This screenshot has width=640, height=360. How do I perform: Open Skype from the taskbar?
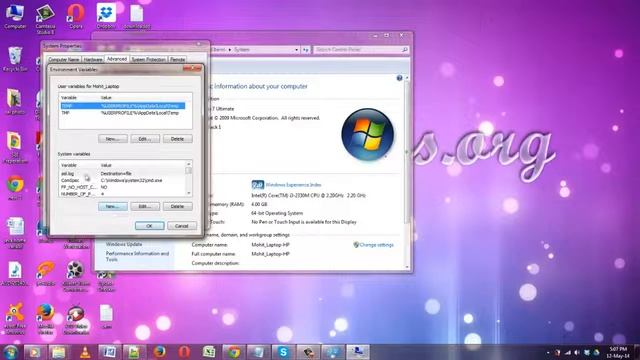click(x=283, y=352)
